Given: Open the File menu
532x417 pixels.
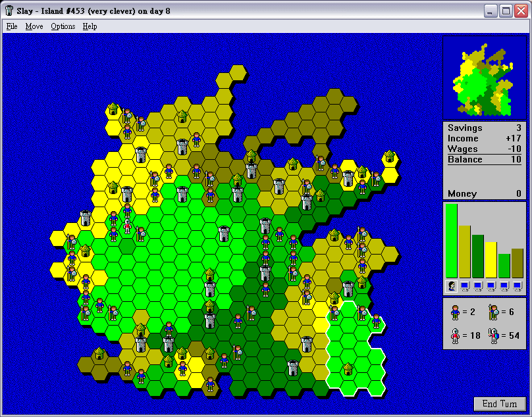Looking at the screenshot, I should pos(12,26).
